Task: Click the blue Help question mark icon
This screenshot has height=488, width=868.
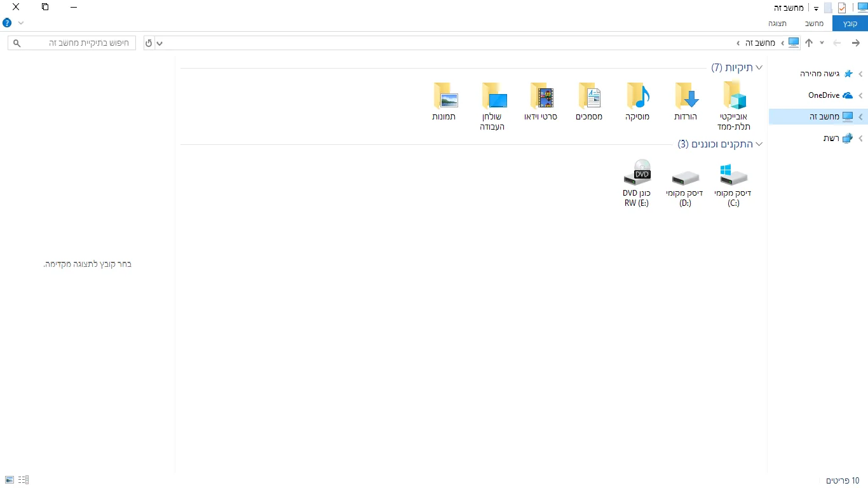Action: [x=7, y=23]
